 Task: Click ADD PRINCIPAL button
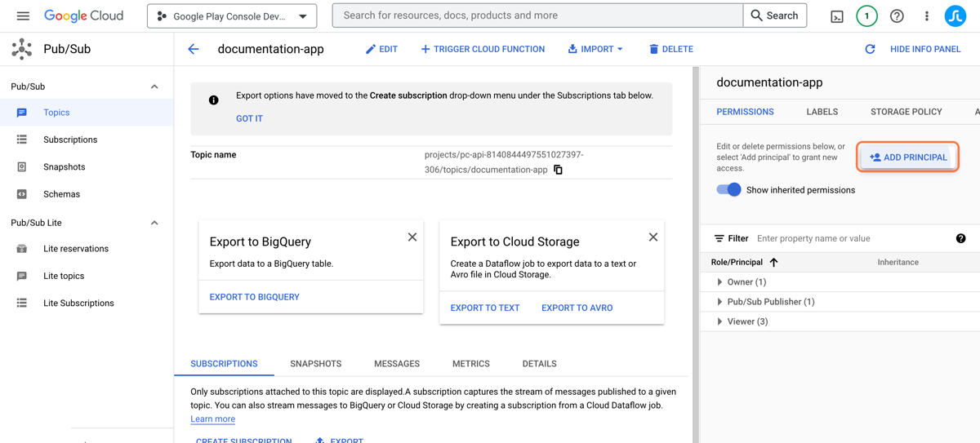coord(908,157)
